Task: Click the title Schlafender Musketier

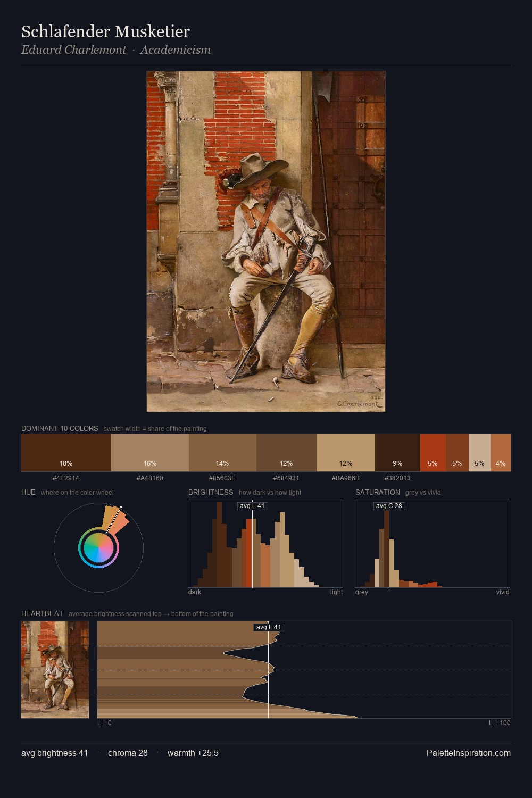Action: point(105,31)
